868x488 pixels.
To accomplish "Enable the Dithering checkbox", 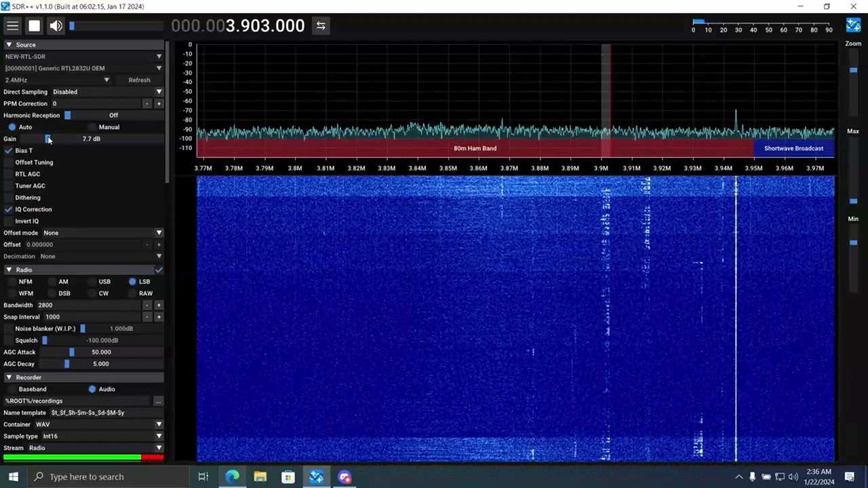I will (x=9, y=198).
